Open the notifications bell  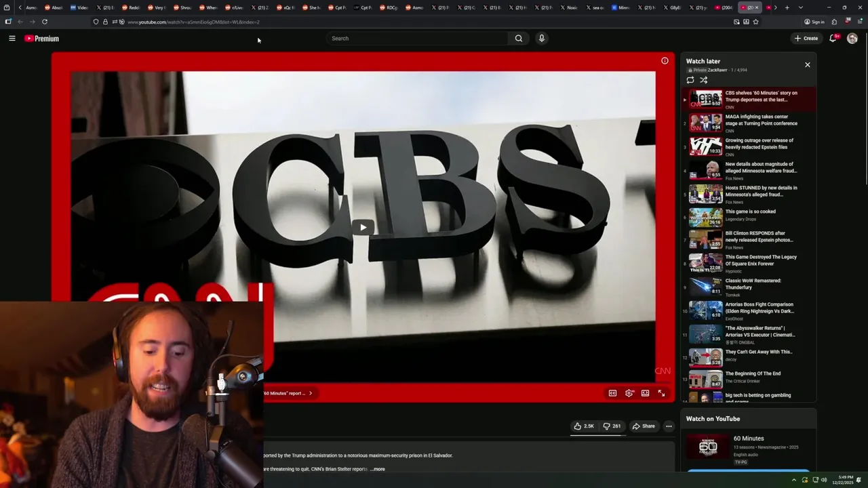(x=833, y=39)
